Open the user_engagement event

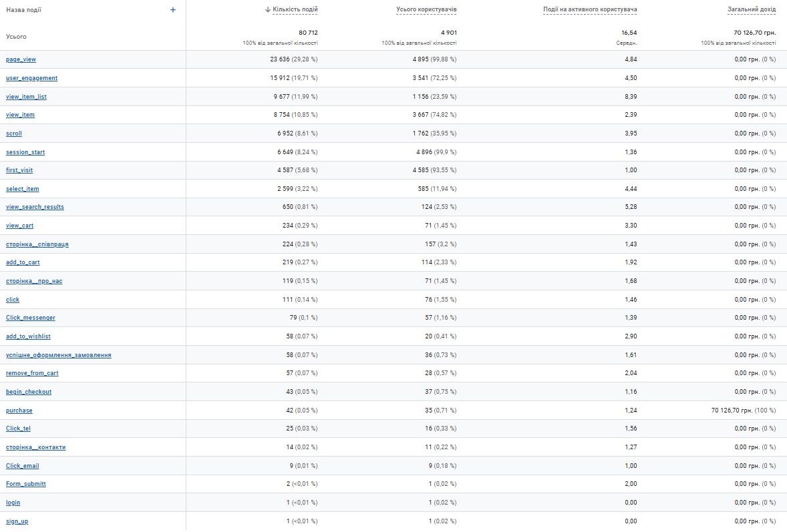coord(31,78)
